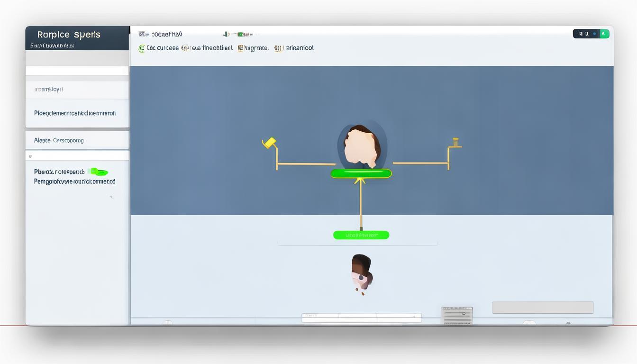
Task: Click the yellow node icon on right branch
Action: [x=456, y=143]
